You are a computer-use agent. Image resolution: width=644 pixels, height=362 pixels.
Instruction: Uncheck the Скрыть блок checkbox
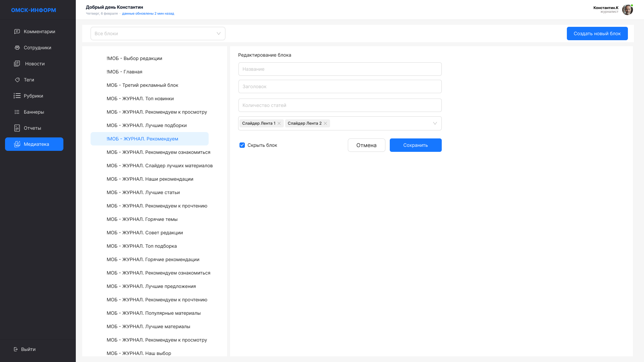tap(242, 145)
